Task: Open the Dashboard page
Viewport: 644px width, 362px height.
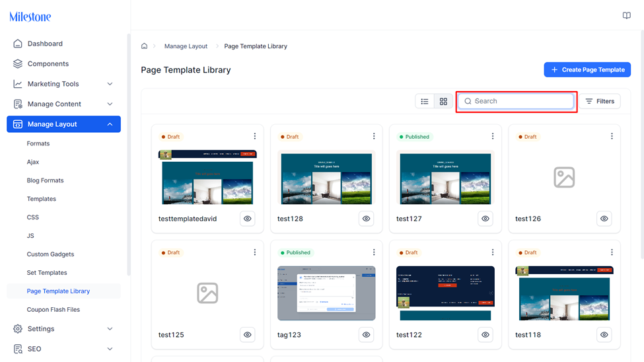Action: (45, 44)
